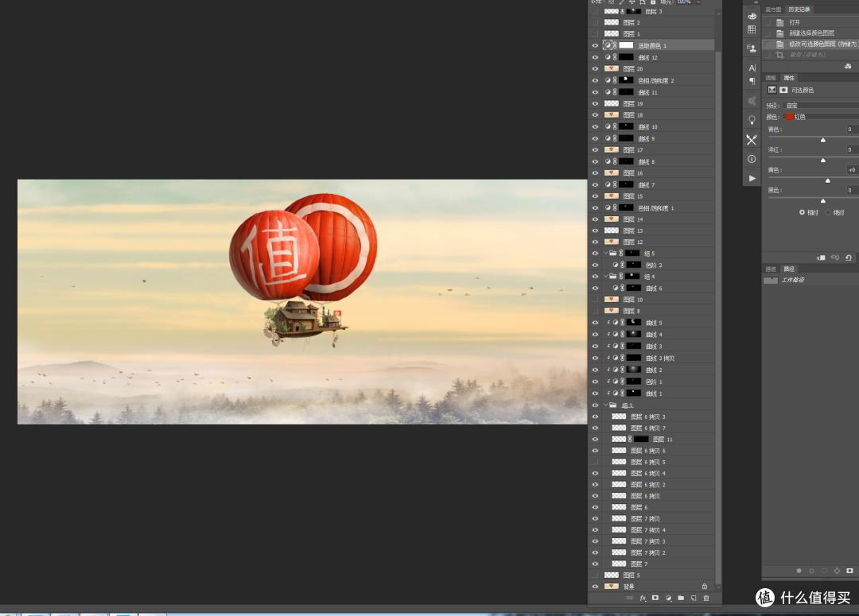
Task: Open the crossed-tools Tool Presets icon
Action: coord(752,140)
